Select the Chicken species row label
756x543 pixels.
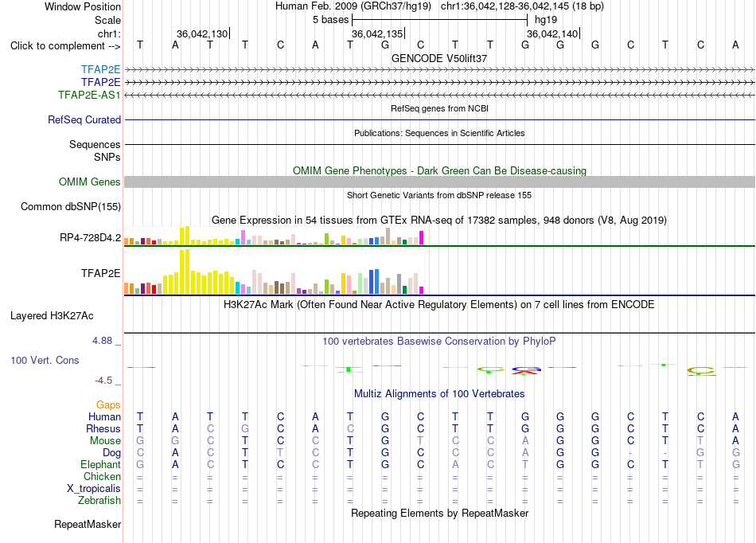(102, 476)
